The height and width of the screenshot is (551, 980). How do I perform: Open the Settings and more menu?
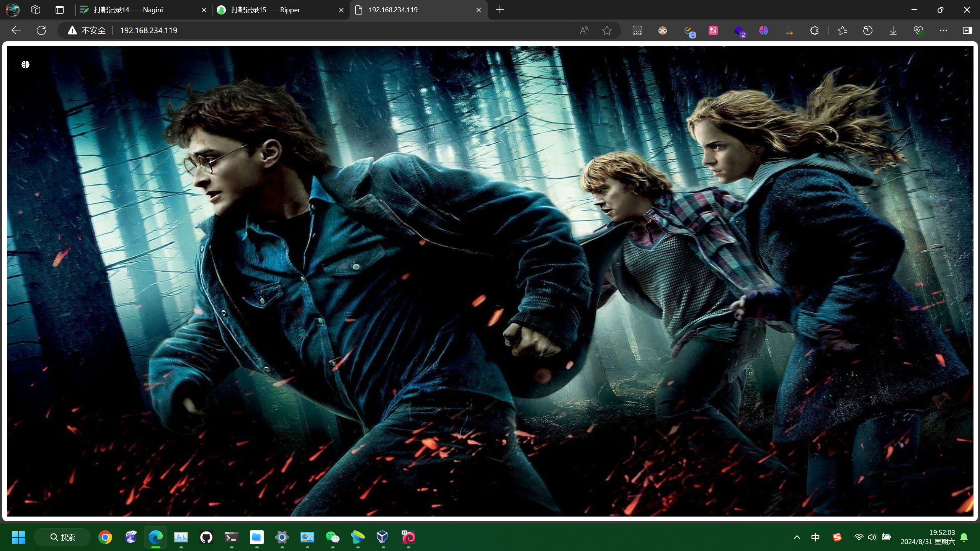pos(943,30)
